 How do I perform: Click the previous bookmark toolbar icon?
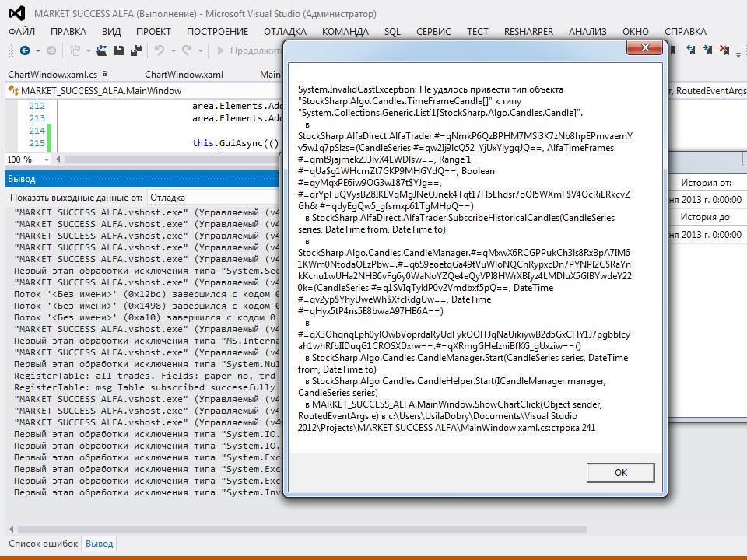tap(690, 50)
